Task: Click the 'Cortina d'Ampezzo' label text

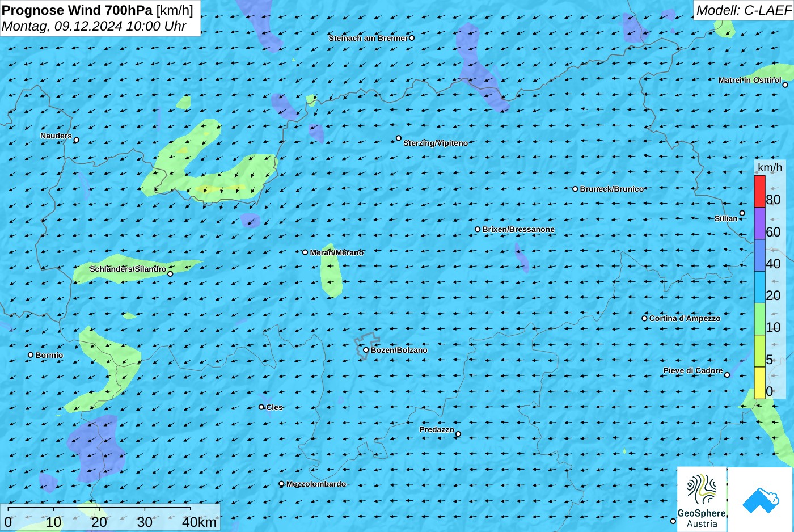Action: click(x=685, y=318)
